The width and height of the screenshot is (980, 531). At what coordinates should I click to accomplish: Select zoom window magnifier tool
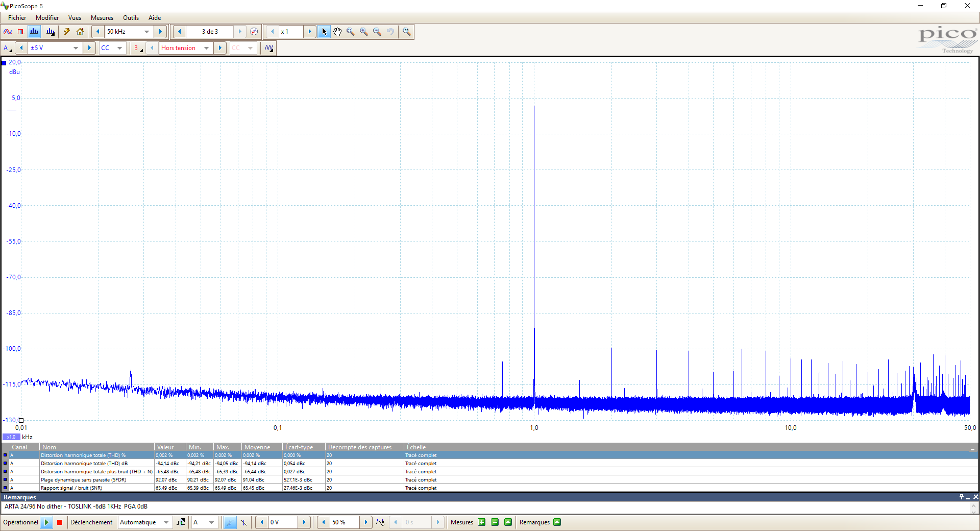351,32
